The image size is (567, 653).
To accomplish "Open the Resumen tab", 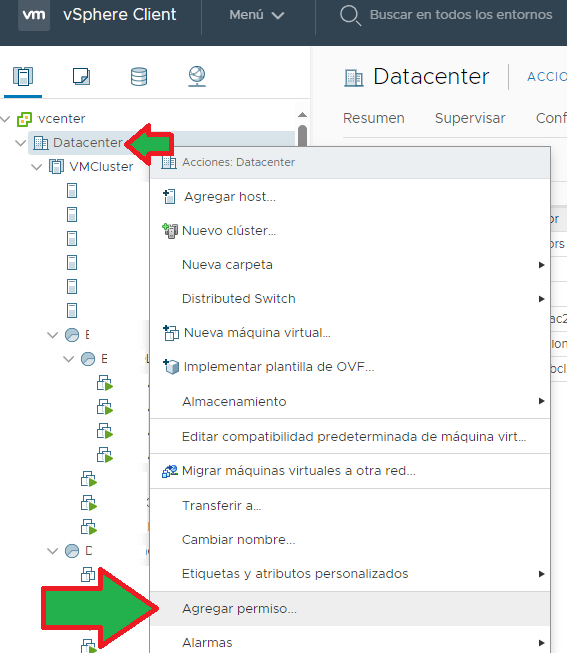I will 374,118.
